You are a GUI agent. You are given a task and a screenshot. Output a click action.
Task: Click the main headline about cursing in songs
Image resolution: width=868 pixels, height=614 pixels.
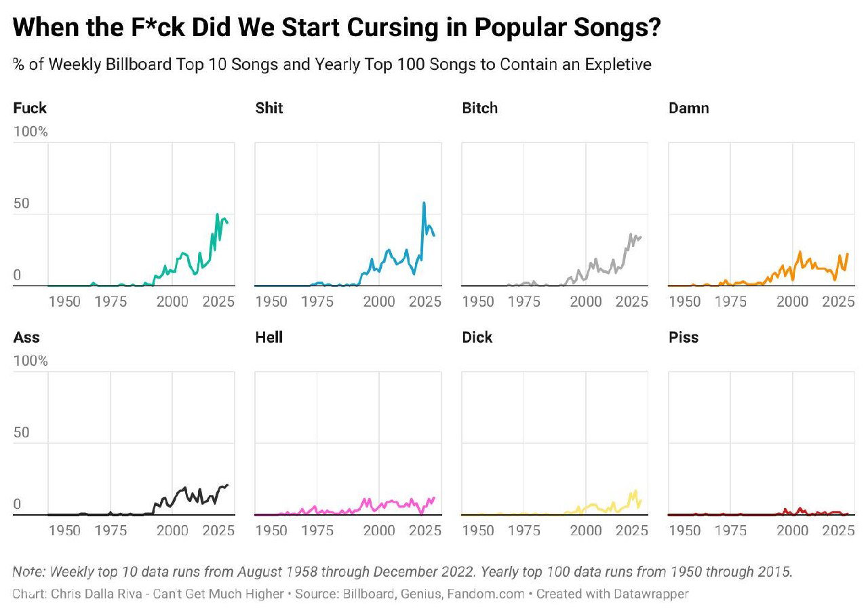pyautogui.click(x=338, y=28)
